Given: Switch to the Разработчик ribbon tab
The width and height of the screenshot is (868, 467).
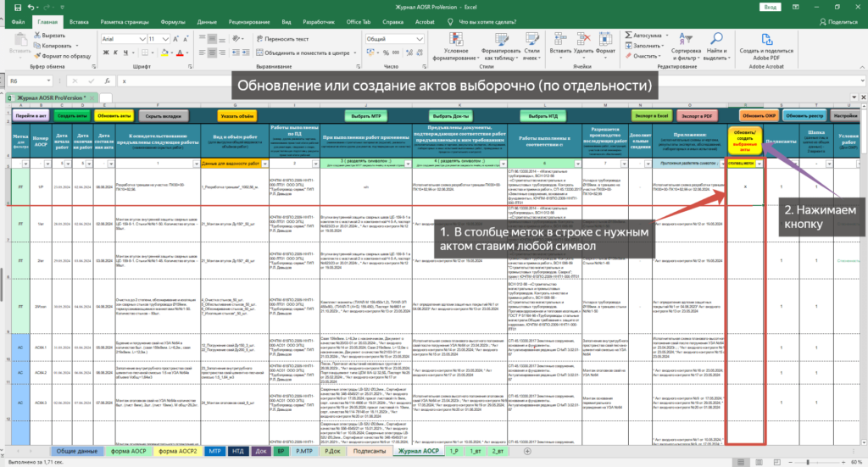Looking at the screenshot, I should pyautogui.click(x=319, y=22).
